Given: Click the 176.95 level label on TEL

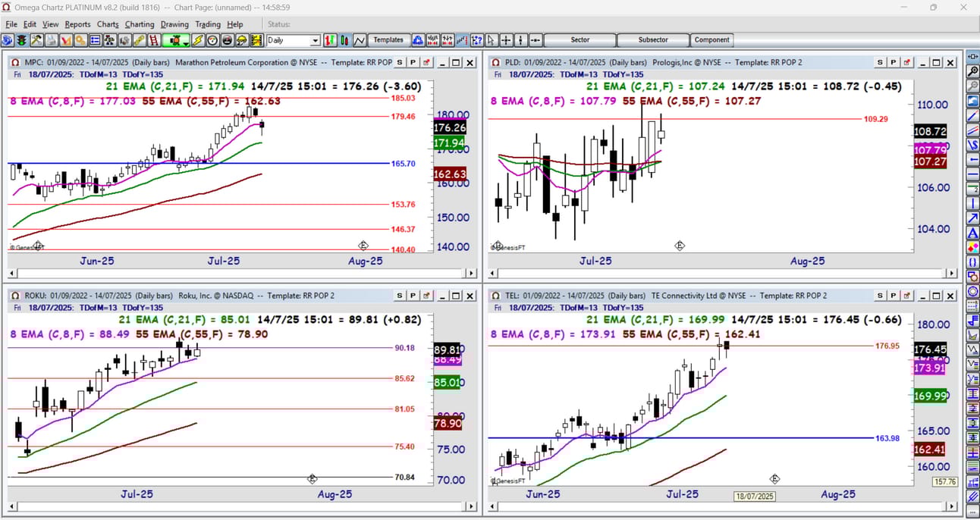Looking at the screenshot, I should click(887, 346).
